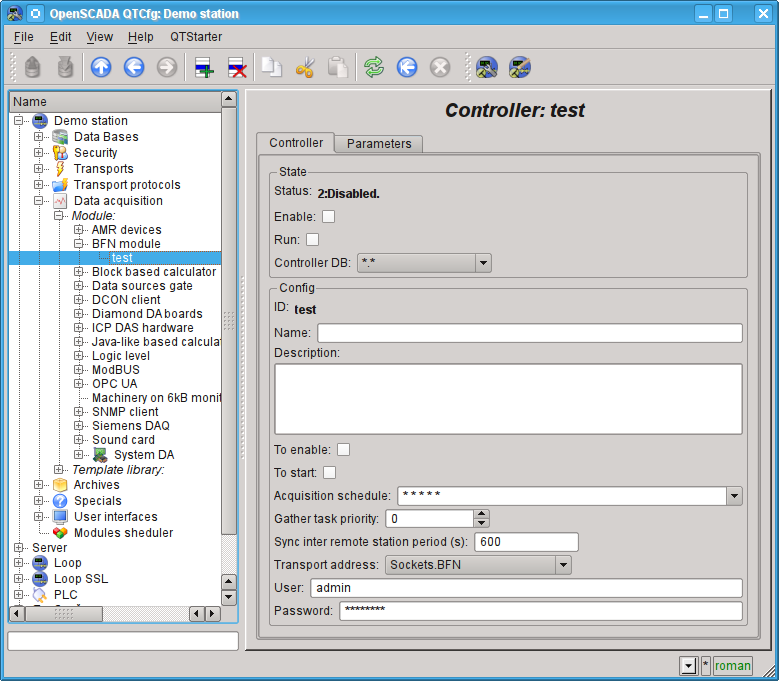The width and height of the screenshot is (779, 681).
Task: Click the Add item toolbar icon
Action: pos(205,67)
